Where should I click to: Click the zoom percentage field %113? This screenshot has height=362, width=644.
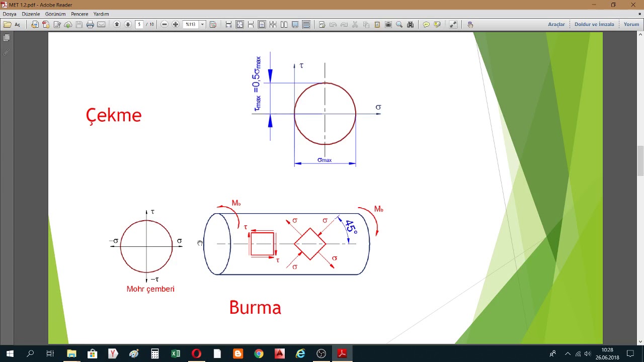[x=191, y=24]
